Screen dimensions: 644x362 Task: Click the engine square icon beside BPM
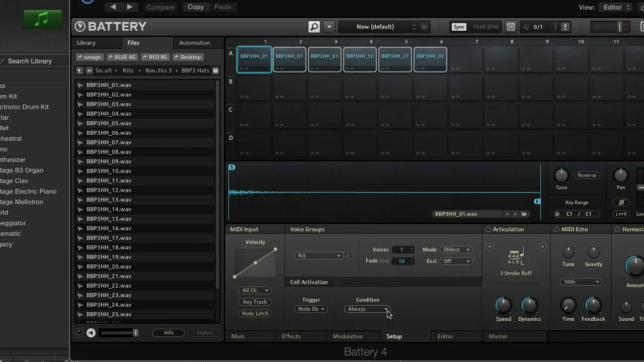click(511, 27)
